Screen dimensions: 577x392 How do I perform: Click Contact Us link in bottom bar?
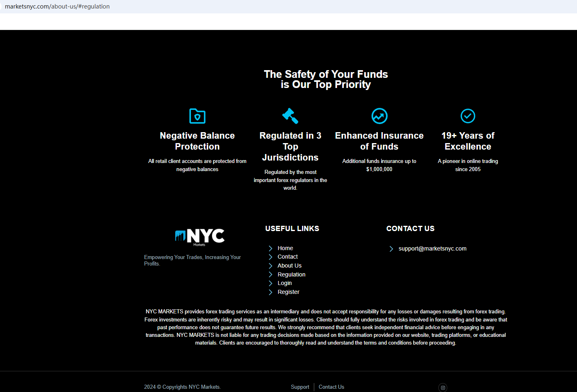pyautogui.click(x=331, y=387)
